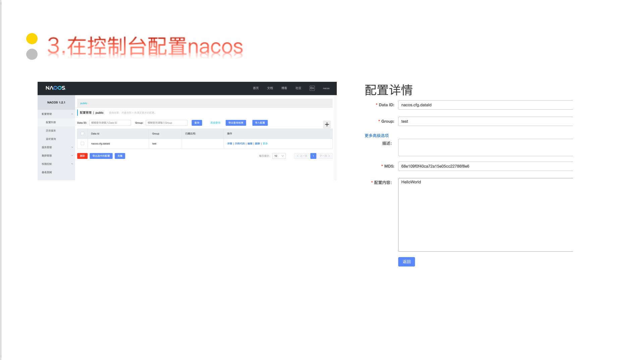Image resolution: width=644 pixels, height=360 pixels.
Task: Open the nacos user menu in the header
Action: 326,88
